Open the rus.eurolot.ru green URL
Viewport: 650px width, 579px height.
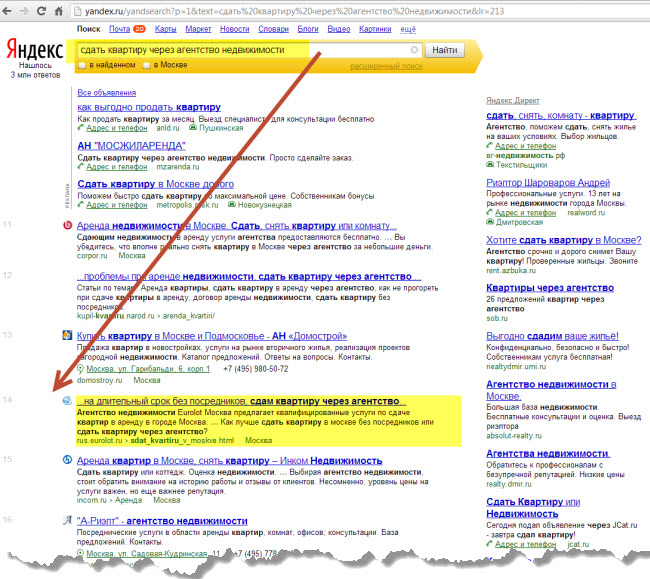coord(155,440)
